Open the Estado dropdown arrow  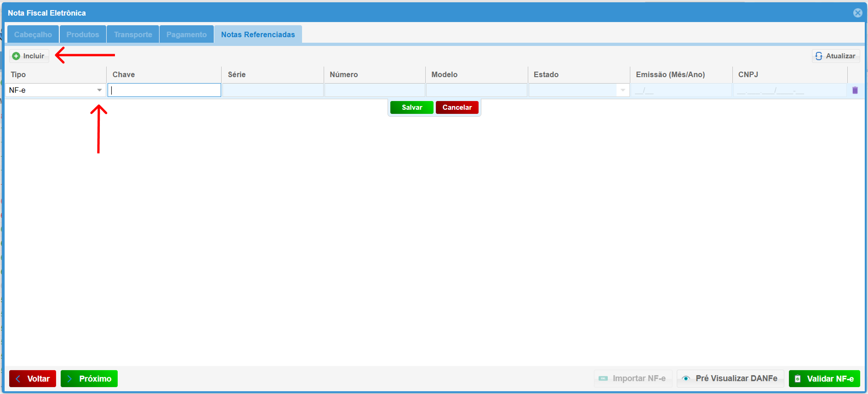pyautogui.click(x=622, y=90)
